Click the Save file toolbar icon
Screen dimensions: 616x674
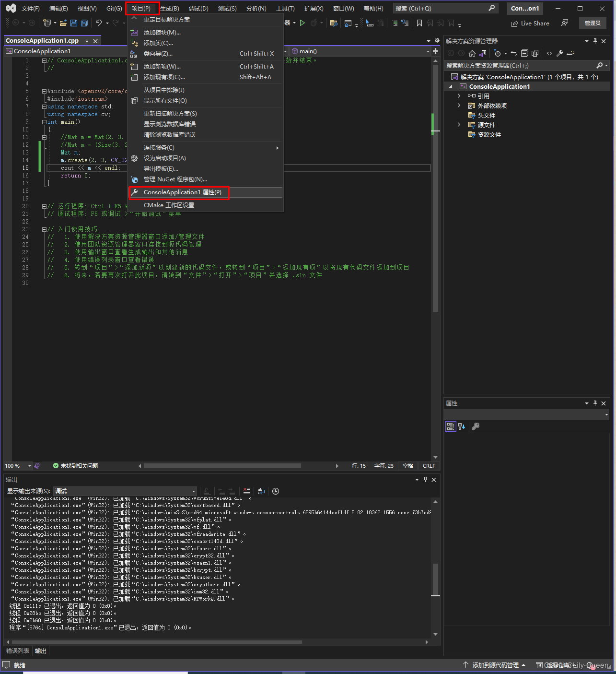point(74,23)
